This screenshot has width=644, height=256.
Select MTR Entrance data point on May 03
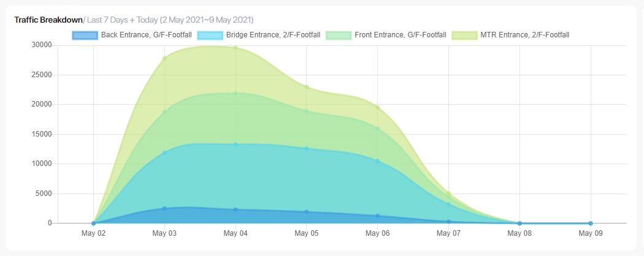(x=165, y=58)
